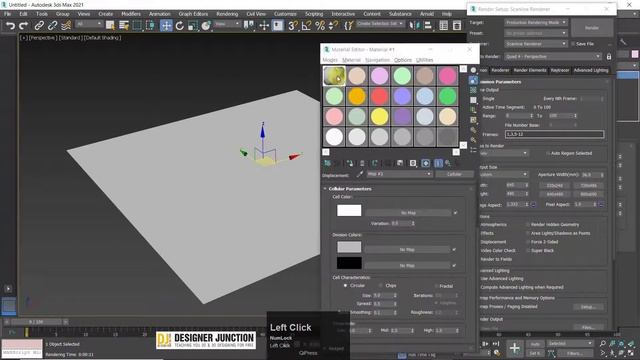Click the Mirror tool icon
Image resolution: width=640 pixels, height=360 pixels.
click(414, 26)
